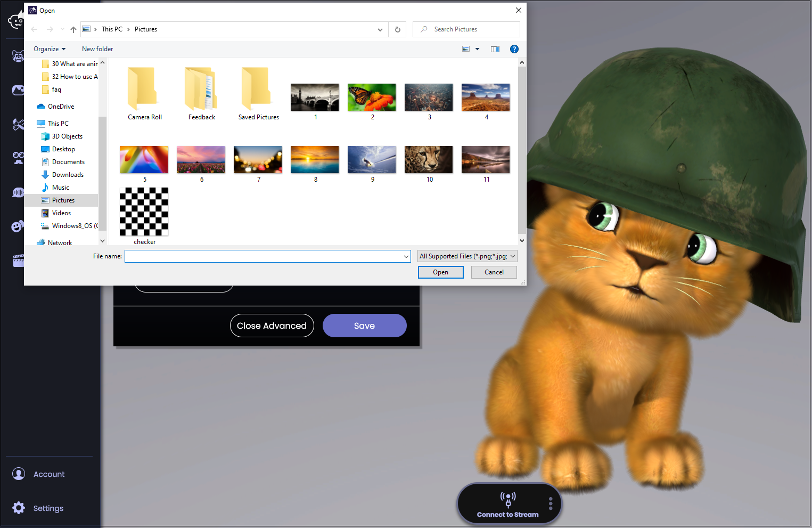Open the emotes smiley sidebar icon
812x528 pixels.
click(18, 226)
